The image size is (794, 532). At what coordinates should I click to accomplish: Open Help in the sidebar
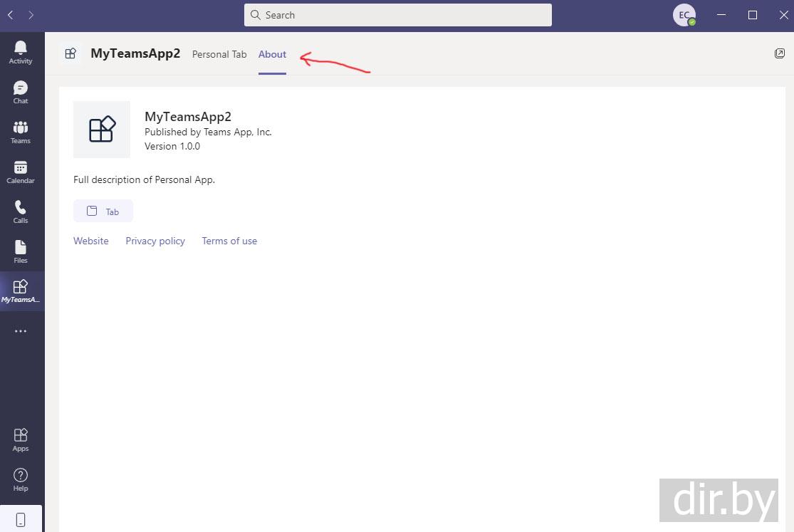(21, 479)
